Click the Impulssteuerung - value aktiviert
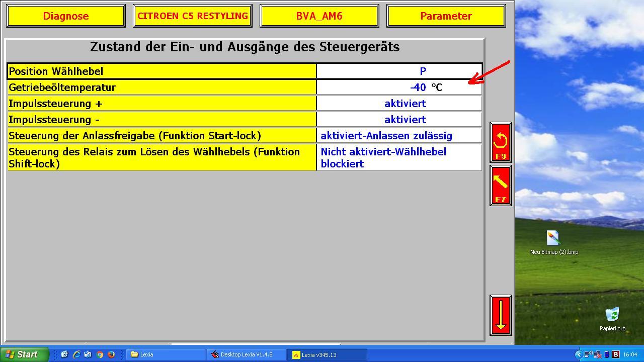 click(x=399, y=120)
